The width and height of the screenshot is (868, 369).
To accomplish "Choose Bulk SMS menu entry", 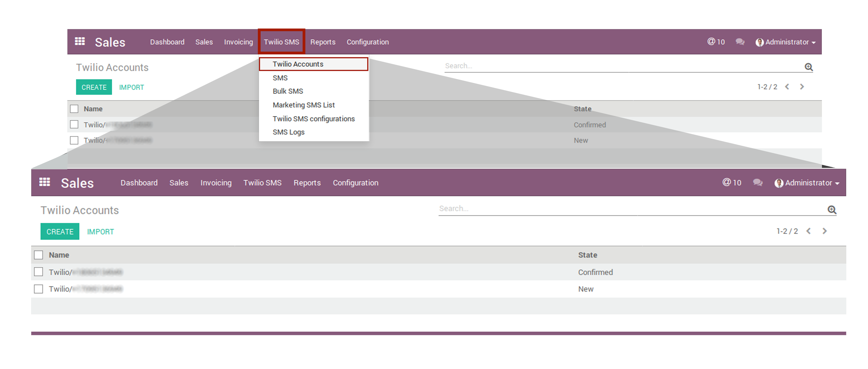I will 288,91.
